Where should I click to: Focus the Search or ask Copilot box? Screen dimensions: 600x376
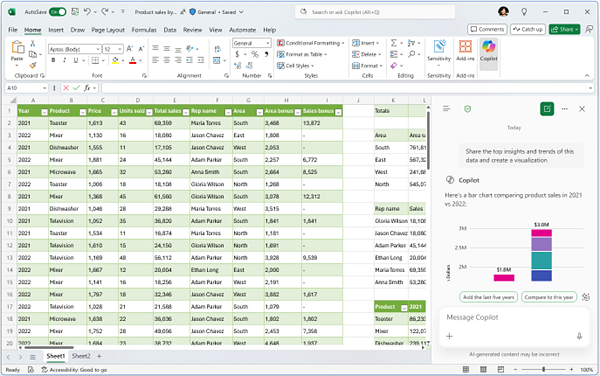(x=375, y=12)
